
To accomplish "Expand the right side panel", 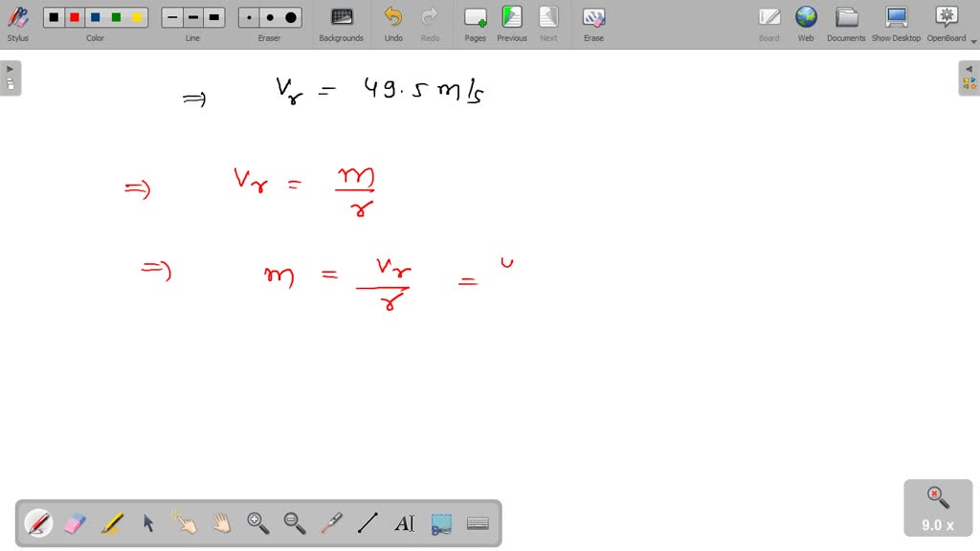I will click(969, 68).
